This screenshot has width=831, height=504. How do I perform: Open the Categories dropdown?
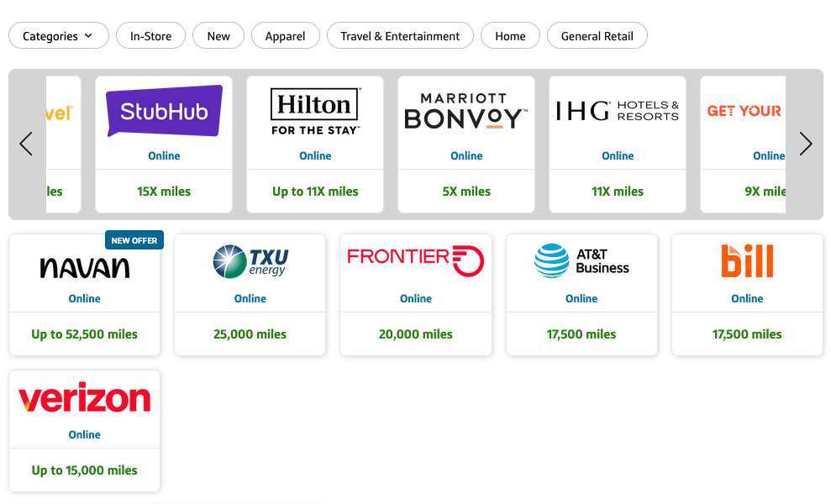[x=58, y=36]
